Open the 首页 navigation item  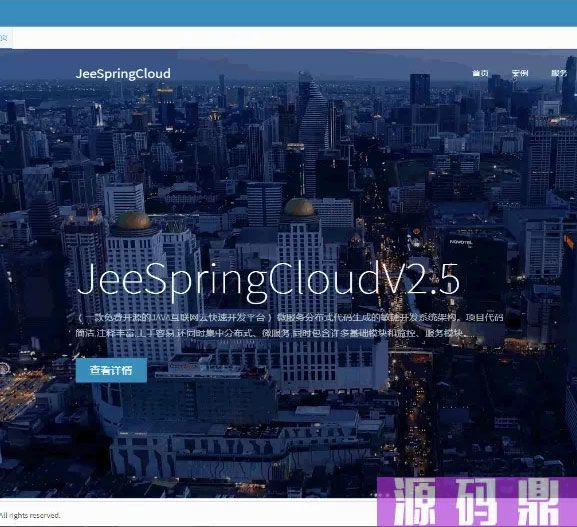pyautogui.click(x=480, y=73)
